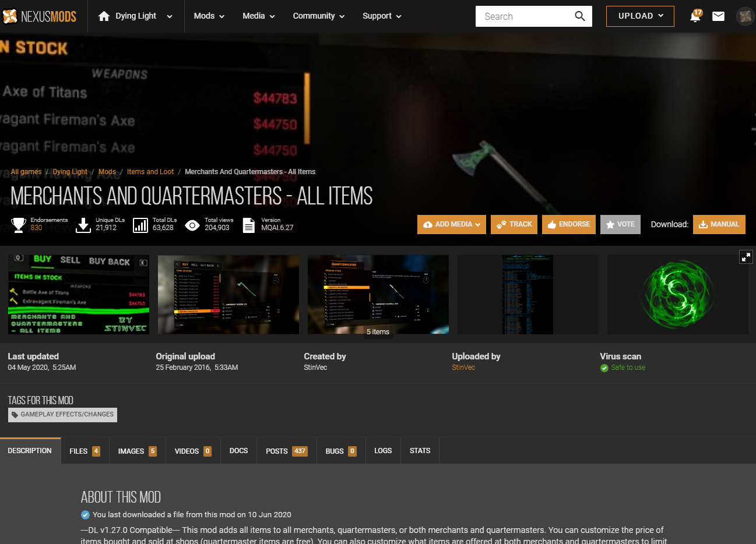The width and height of the screenshot is (756, 544).
Task: Expand the Support menu
Action: [x=382, y=16]
